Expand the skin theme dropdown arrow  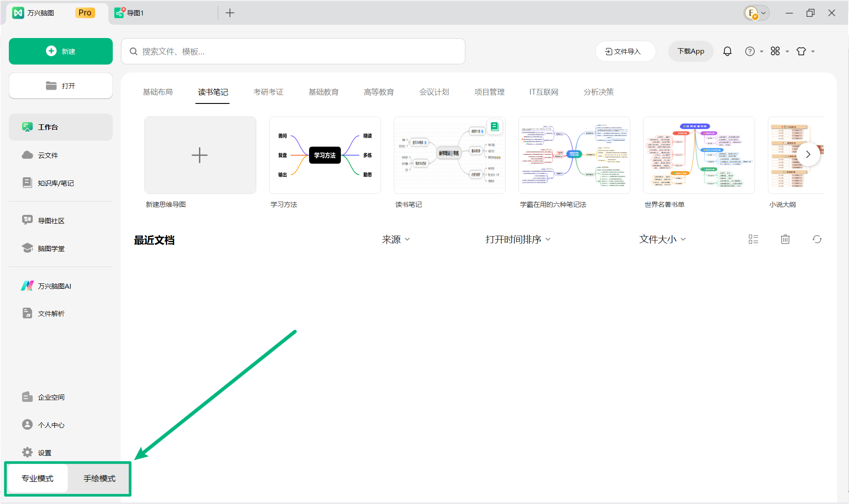pos(813,52)
